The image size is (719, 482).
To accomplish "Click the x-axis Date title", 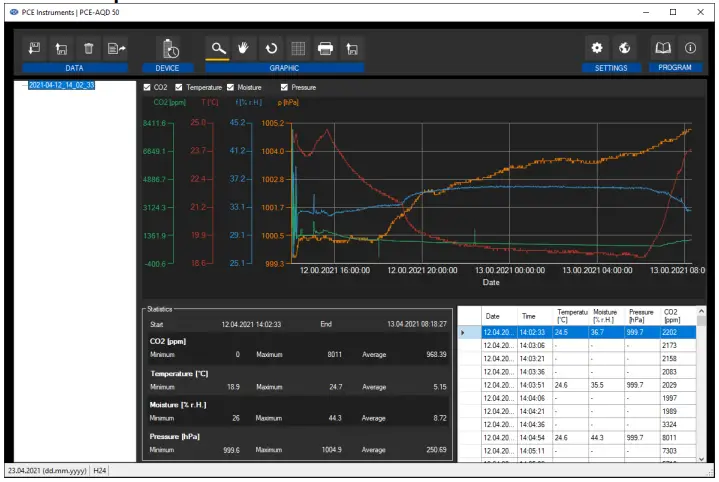I will (x=491, y=283).
